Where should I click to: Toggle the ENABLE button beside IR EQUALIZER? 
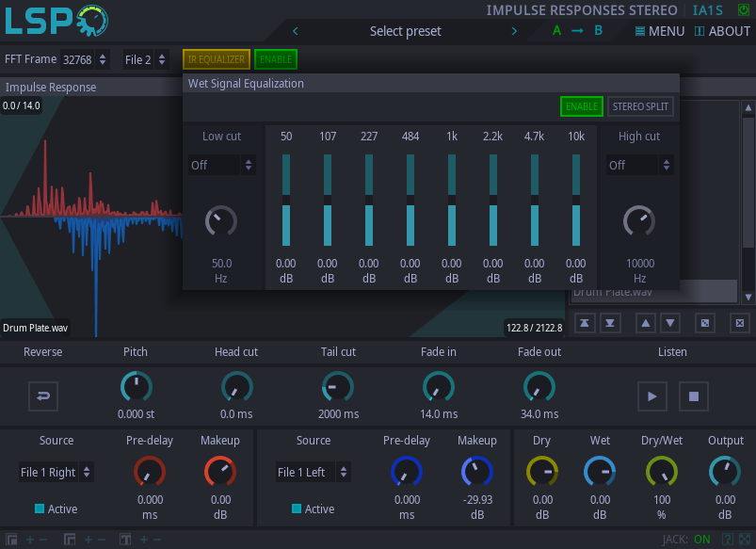276,59
